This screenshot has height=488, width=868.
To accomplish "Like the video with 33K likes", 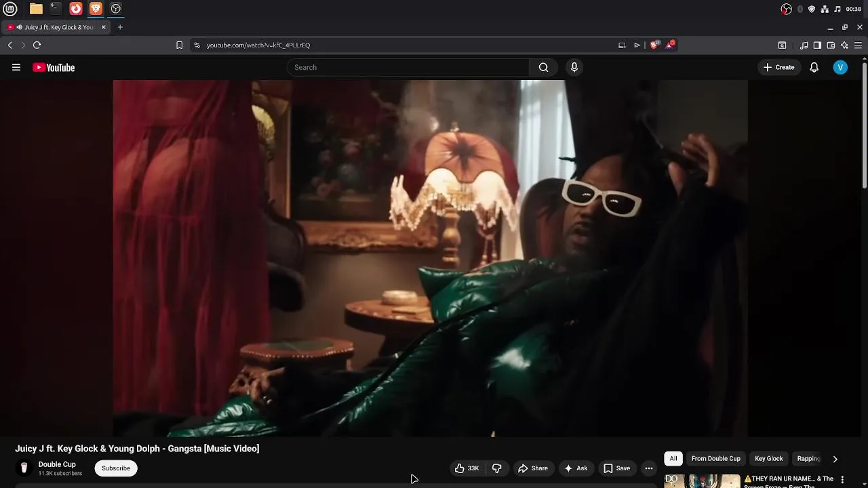I will (x=467, y=468).
